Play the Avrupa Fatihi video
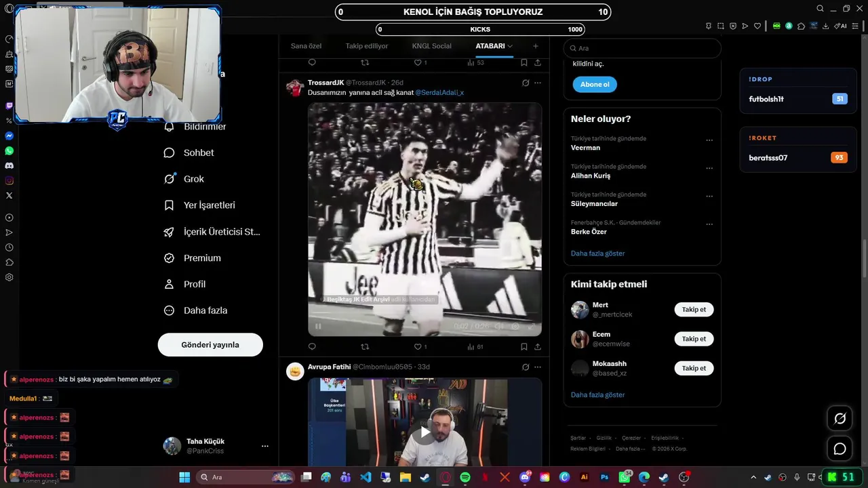The width and height of the screenshot is (868, 488). (425, 432)
